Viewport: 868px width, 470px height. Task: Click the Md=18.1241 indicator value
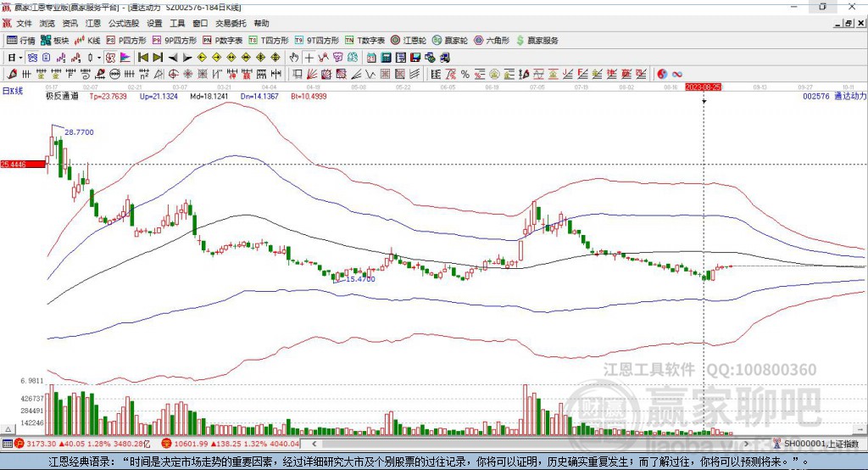pyautogui.click(x=209, y=96)
